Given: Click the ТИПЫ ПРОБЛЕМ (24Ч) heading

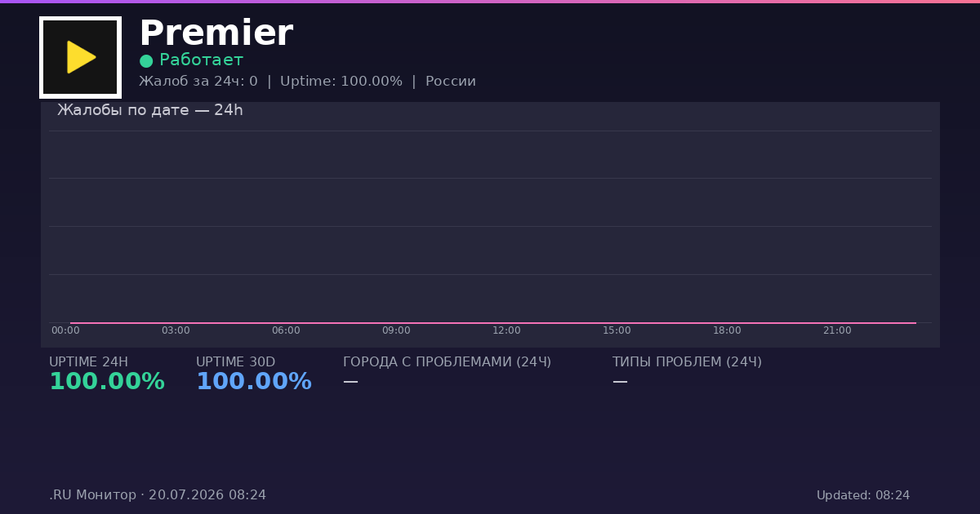Looking at the screenshot, I should tap(687, 362).
